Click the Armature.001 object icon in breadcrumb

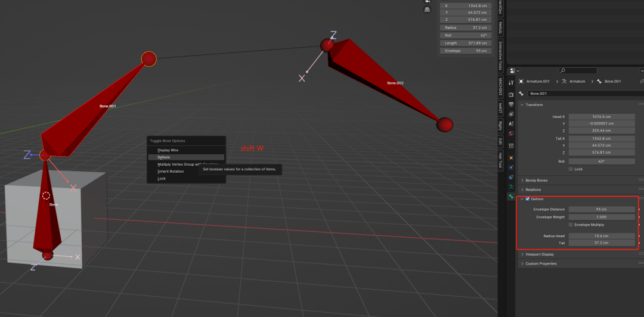(x=521, y=81)
